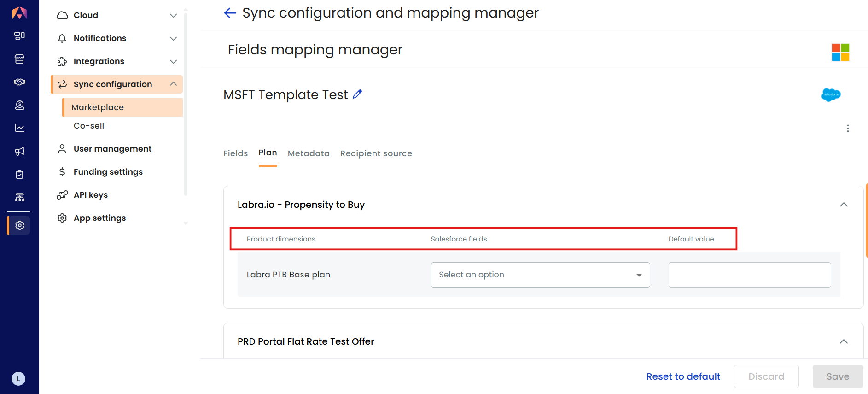Click the Labra logo in the sidebar

[x=19, y=13]
